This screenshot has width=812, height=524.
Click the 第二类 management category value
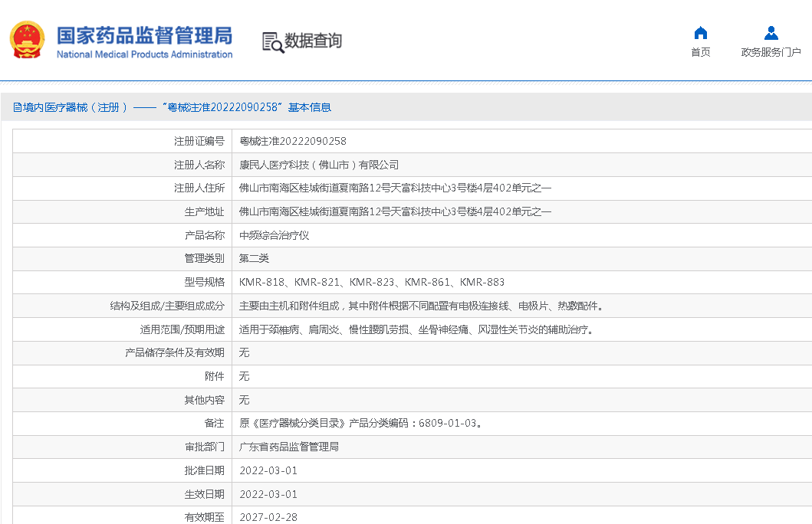pos(254,259)
